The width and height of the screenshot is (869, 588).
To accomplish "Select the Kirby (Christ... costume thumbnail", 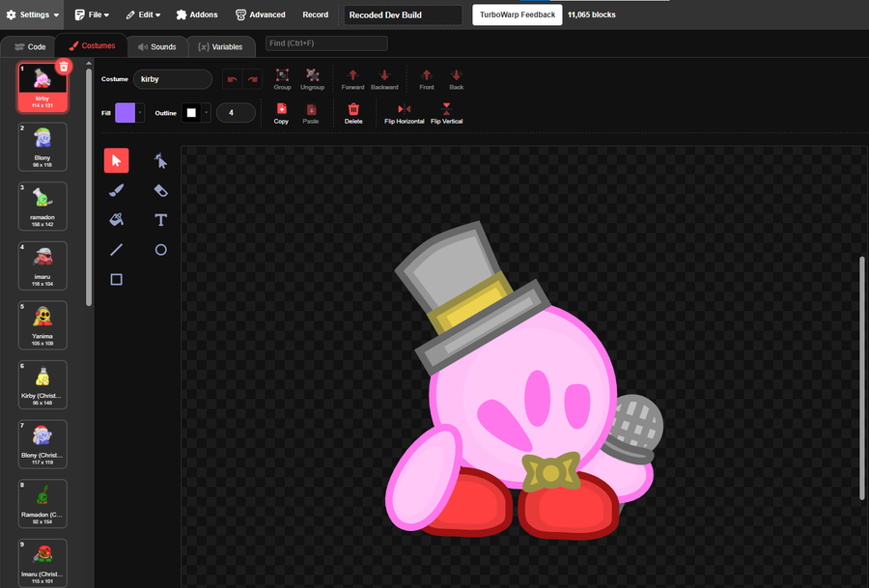I will [42, 384].
